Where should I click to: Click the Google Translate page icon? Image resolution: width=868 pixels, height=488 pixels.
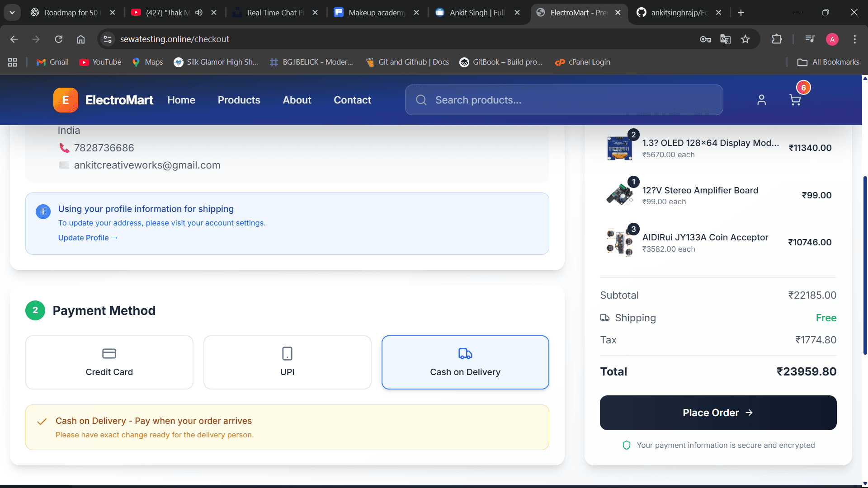click(x=725, y=39)
